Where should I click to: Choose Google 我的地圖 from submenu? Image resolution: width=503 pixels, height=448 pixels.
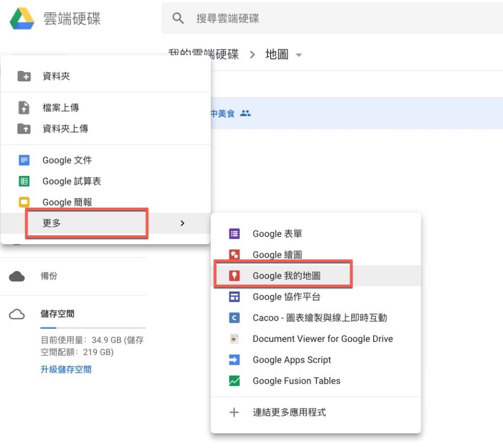coord(316,276)
